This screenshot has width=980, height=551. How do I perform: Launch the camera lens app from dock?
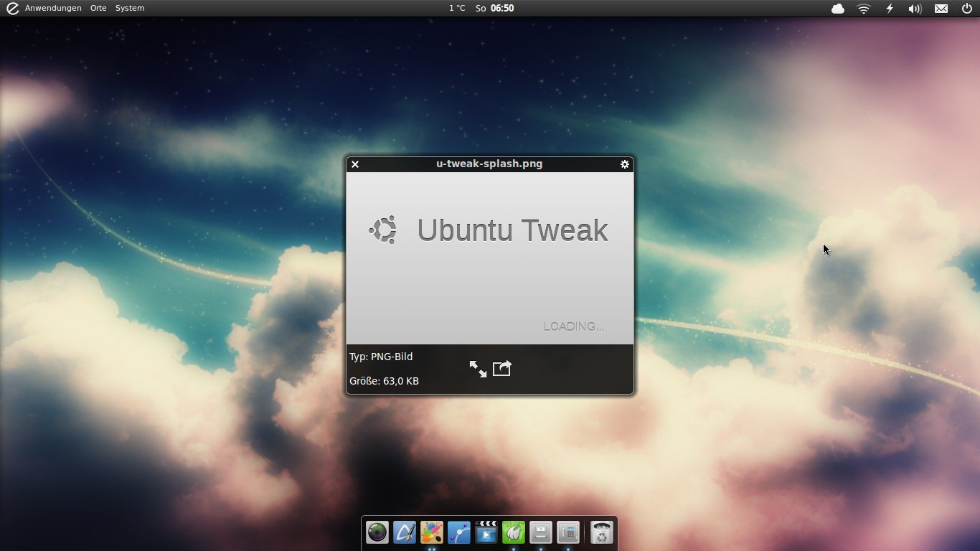[x=377, y=532]
